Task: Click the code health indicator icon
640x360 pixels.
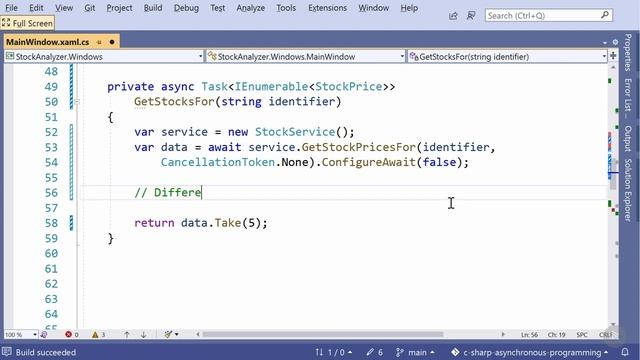Action: (x=44, y=335)
